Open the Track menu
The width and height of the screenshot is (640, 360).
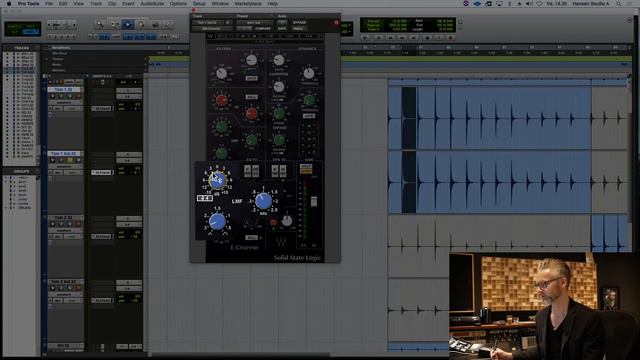(x=96, y=4)
